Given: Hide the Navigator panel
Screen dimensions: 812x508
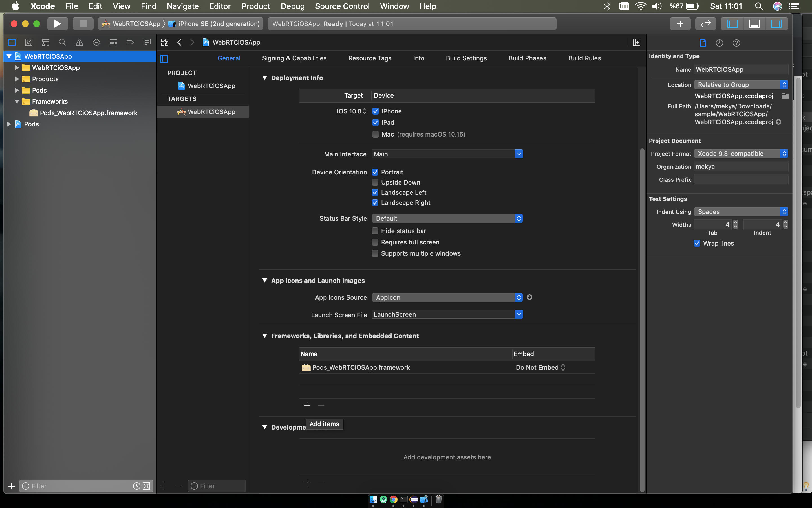Looking at the screenshot, I should pyautogui.click(x=732, y=23).
